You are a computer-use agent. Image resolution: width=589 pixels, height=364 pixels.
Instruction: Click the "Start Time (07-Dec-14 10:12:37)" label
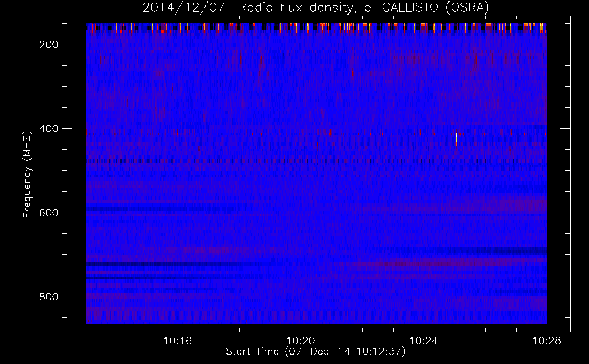[316, 352]
